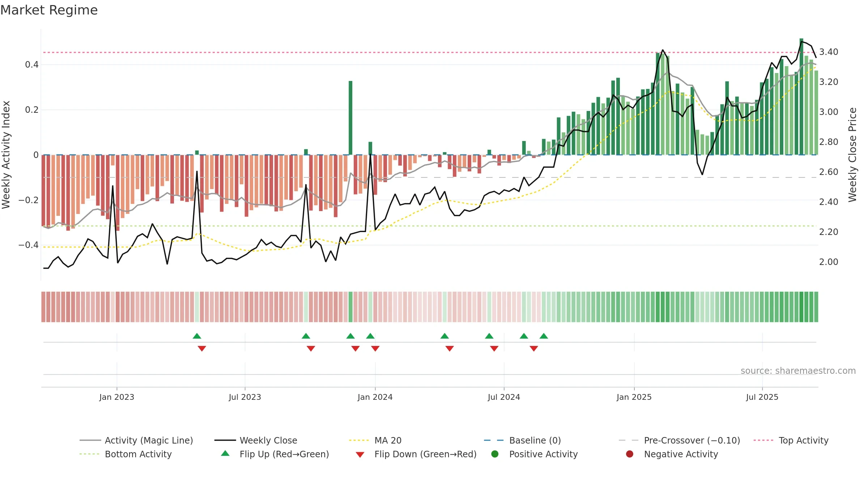Click the 2.60 price axis tick label
868x488 pixels.
click(829, 172)
